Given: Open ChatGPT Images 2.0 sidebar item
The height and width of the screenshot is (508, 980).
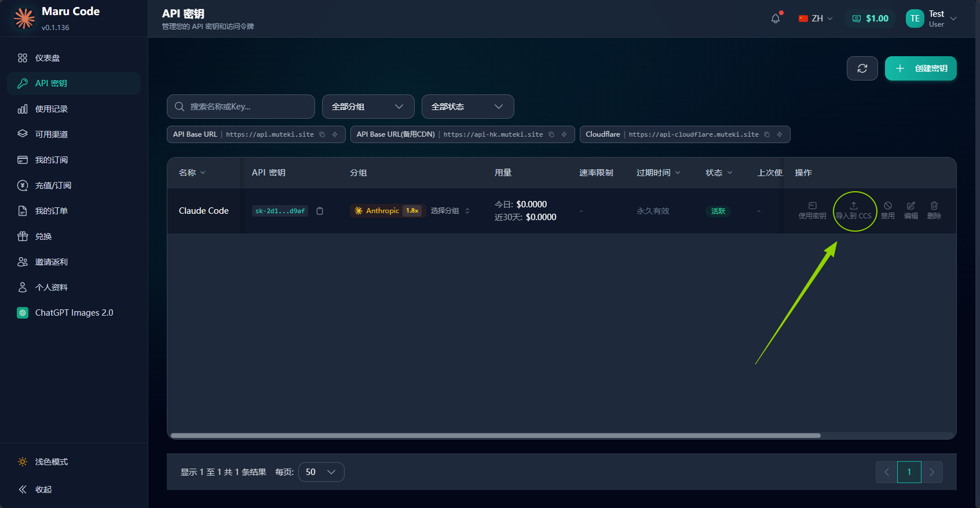Looking at the screenshot, I should click(74, 313).
